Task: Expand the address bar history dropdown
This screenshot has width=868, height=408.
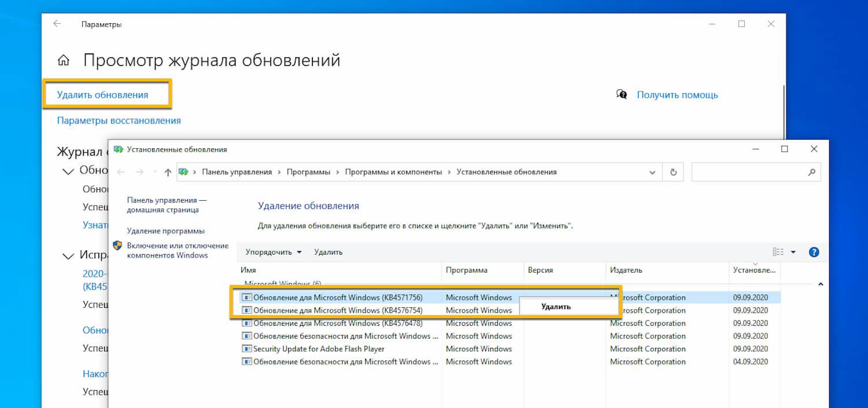Action: pos(653,172)
